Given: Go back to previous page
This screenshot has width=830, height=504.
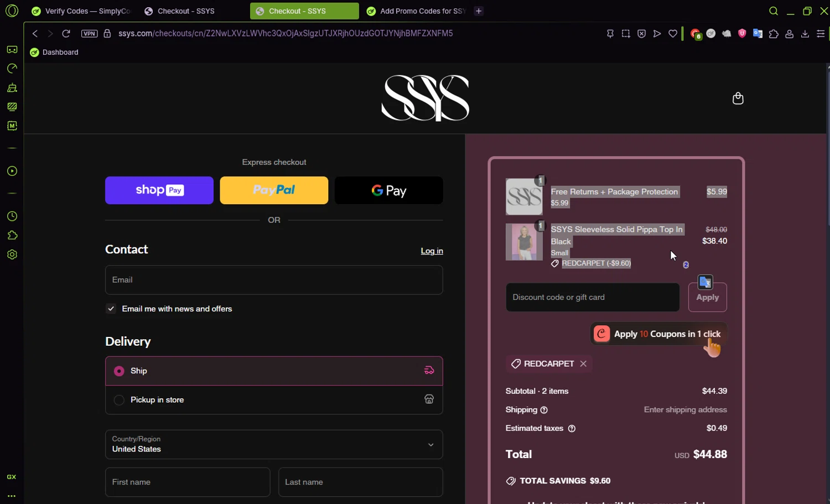Looking at the screenshot, I should click(x=35, y=34).
